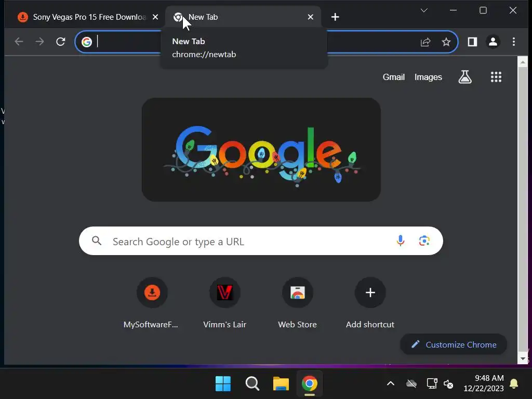Screen dimensions: 532x399
Task: Open Chrome three-dot menu
Action: tap(514, 42)
